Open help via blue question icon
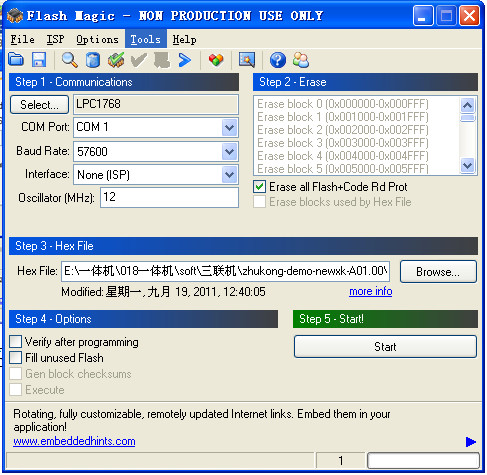 coord(278,60)
